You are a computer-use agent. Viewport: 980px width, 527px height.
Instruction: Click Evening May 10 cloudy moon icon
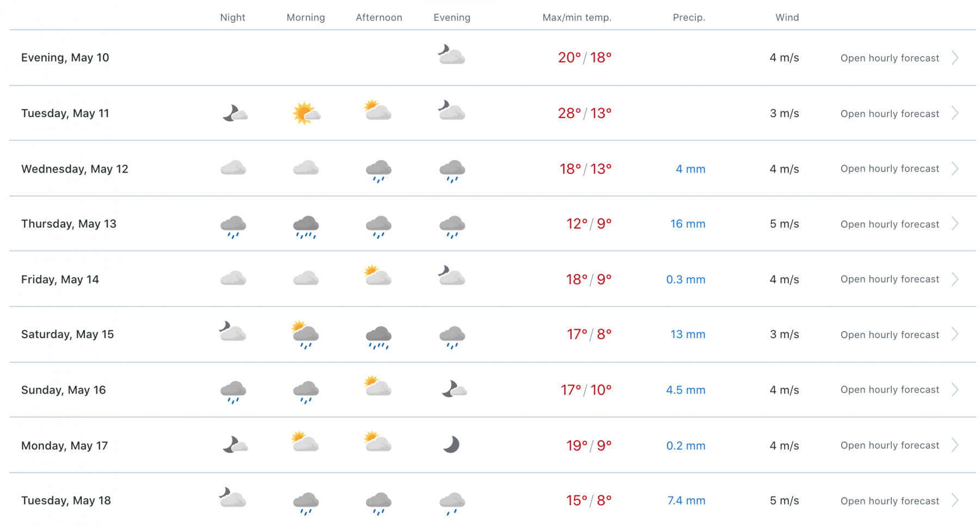pyautogui.click(x=451, y=55)
